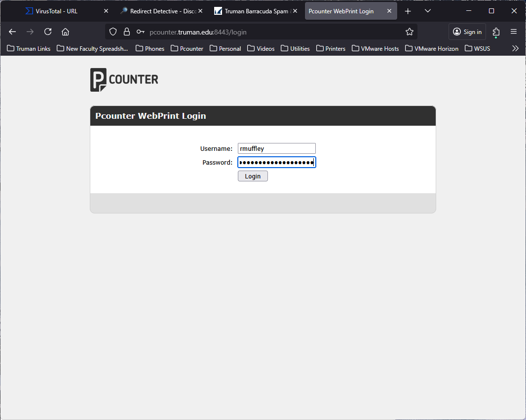The width and height of the screenshot is (526, 420).
Task: Open the VMware Horizon bookmark folder
Action: click(432, 49)
